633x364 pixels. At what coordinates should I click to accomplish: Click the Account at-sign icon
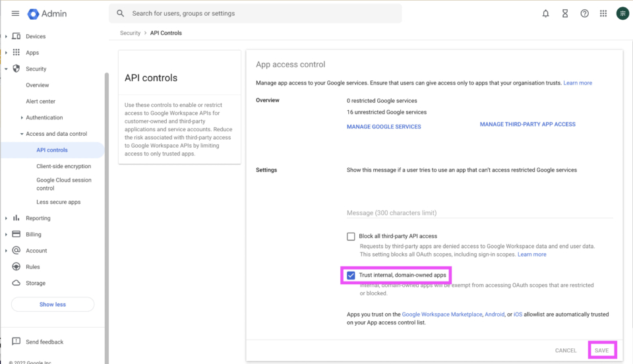(x=16, y=250)
